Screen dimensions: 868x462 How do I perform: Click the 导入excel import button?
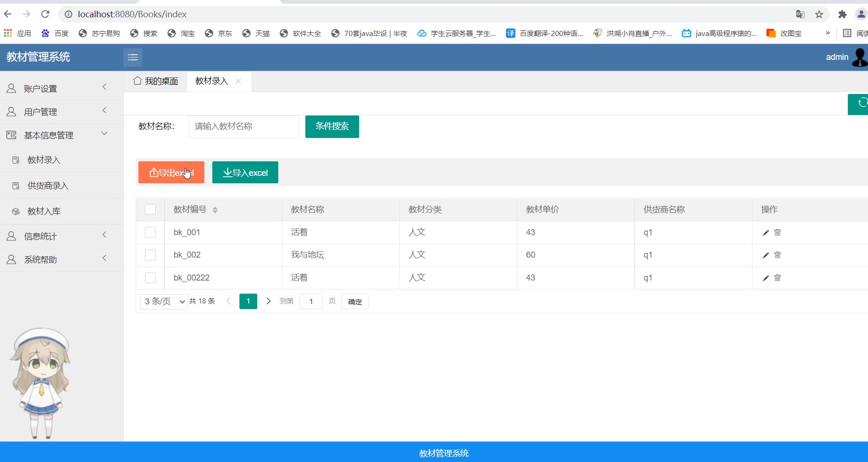pyautogui.click(x=245, y=173)
